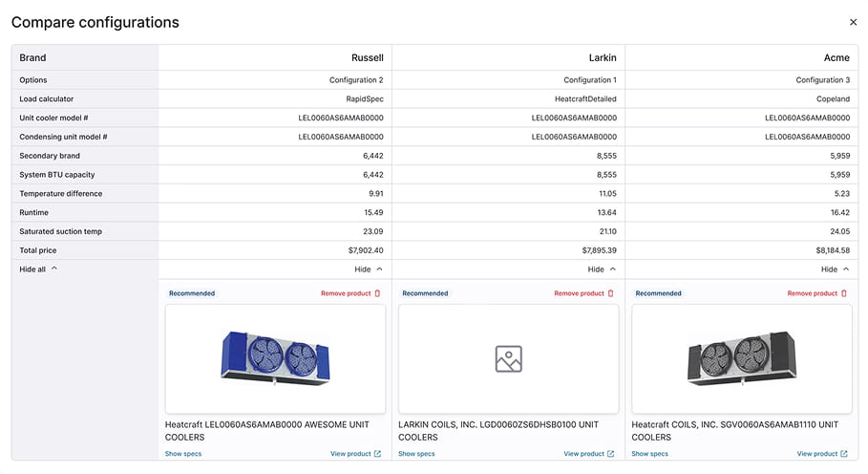The width and height of the screenshot is (868, 474).
Task: Hide the Acme column details
Action: click(x=835, y=269)
